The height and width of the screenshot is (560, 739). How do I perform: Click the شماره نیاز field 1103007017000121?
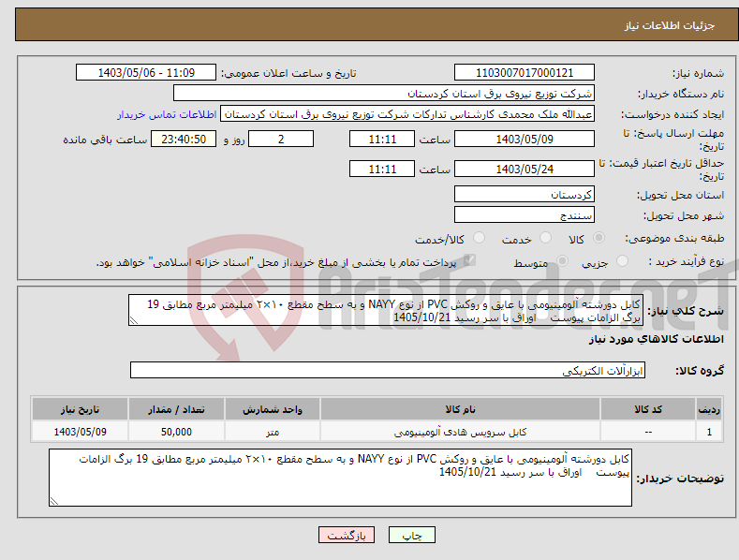525,73
